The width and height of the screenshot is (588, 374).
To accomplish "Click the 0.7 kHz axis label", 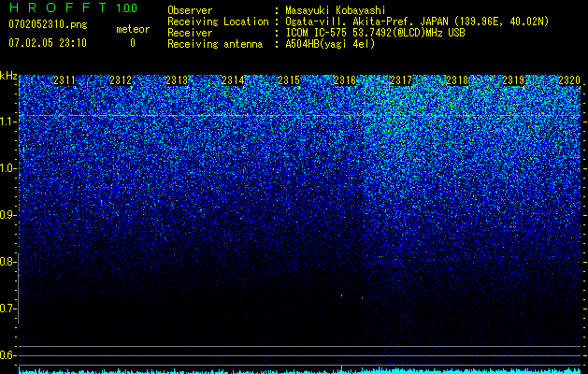I will click(7, 309).
